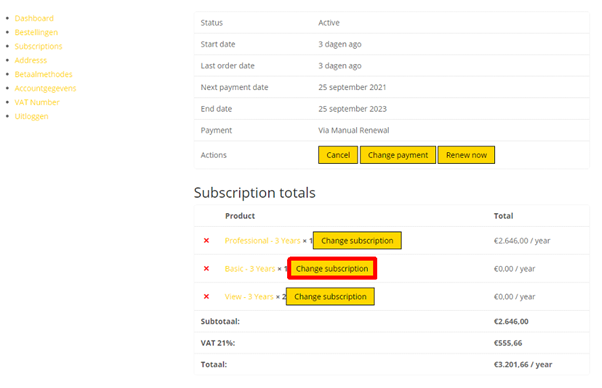This screenshot has width=602, height=388.
Task: Change subscription for Professional - 3 Years
Action: tap(357, 241)
